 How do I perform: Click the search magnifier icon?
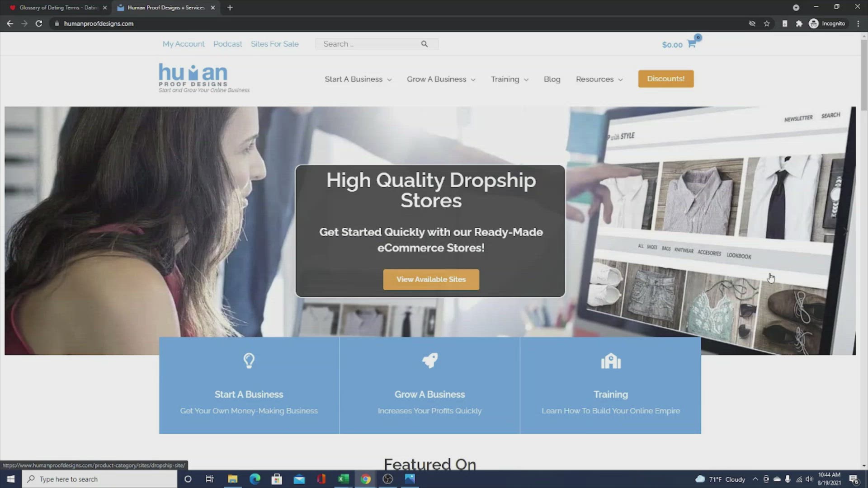pyautogui.click(x=425, y=44)
